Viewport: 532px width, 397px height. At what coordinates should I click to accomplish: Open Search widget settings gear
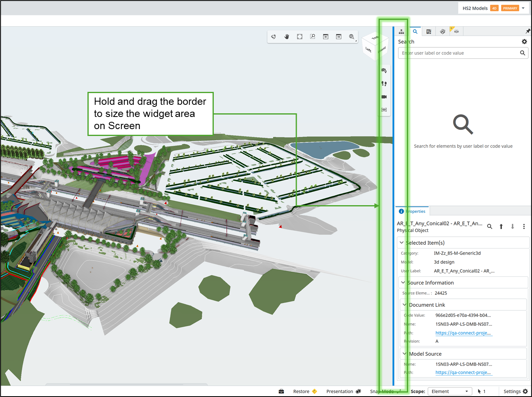point(524,42)
